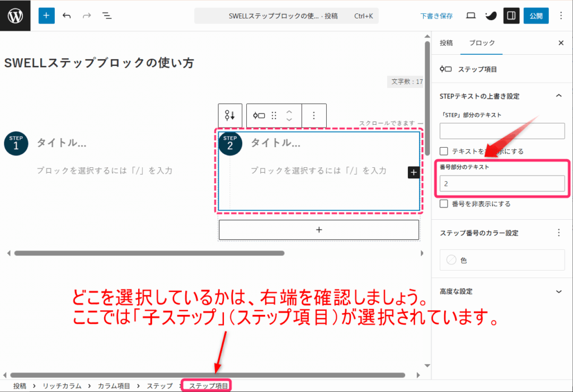Open the document overview list icon

[x=107, y=16]
